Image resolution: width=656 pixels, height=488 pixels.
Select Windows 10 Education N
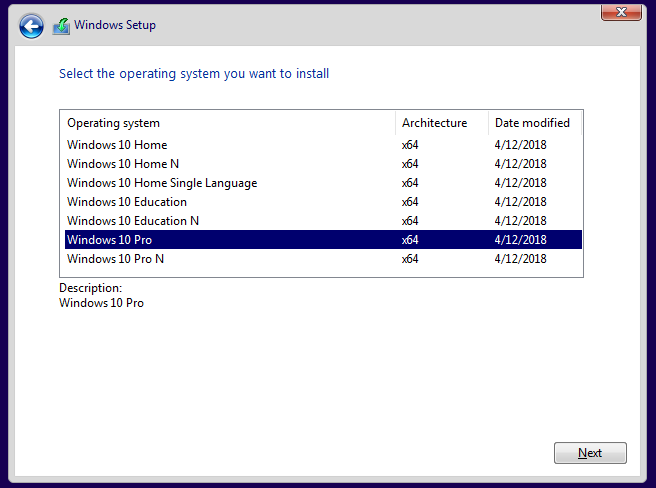click(323, 221)
